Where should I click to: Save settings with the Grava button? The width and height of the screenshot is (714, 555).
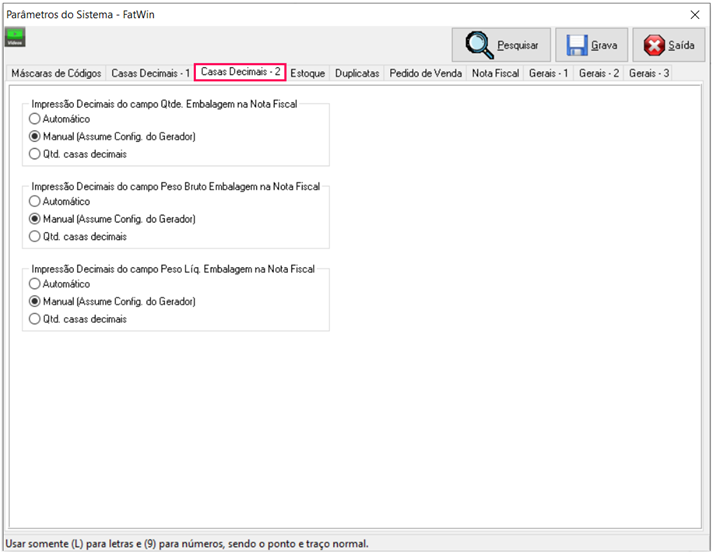click(x=592, y=45)
